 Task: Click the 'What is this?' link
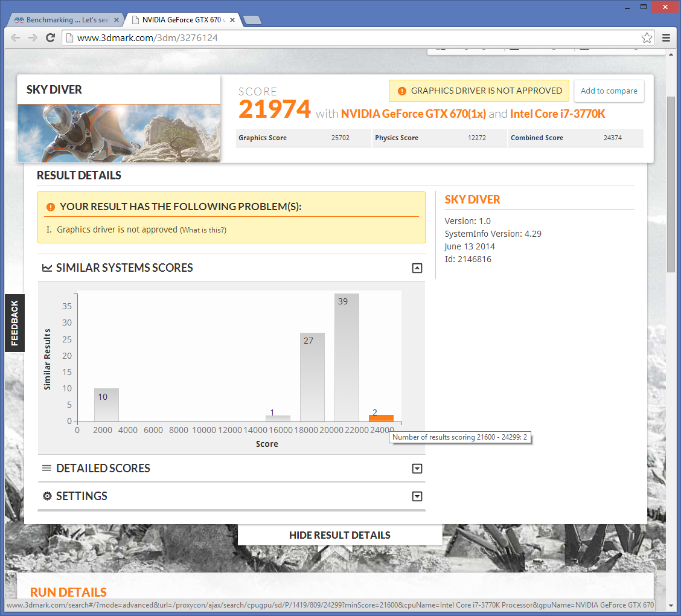203,230
